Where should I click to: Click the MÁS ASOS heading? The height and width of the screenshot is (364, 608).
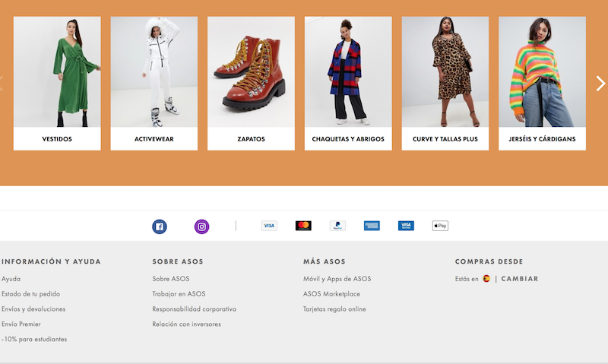[325, 261]
